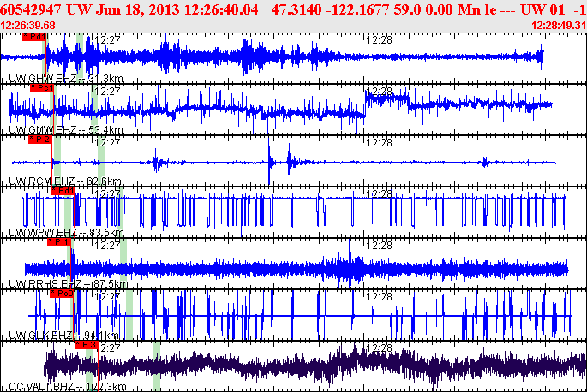Screen dimensions: 587x392
Task: Click the 12:28 time tick on GHW trace
Action: (x=379, y=39)
